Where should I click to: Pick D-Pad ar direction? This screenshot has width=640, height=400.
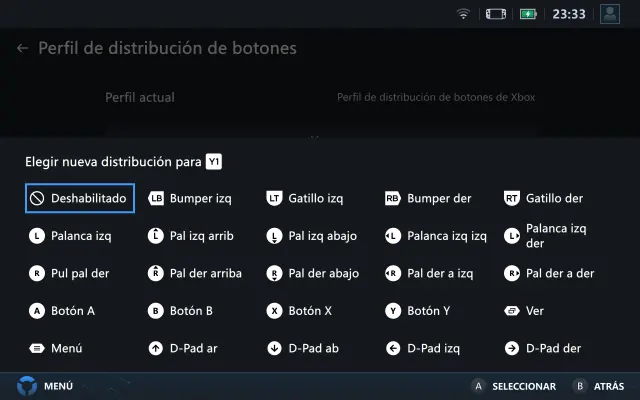pos(182,349)
